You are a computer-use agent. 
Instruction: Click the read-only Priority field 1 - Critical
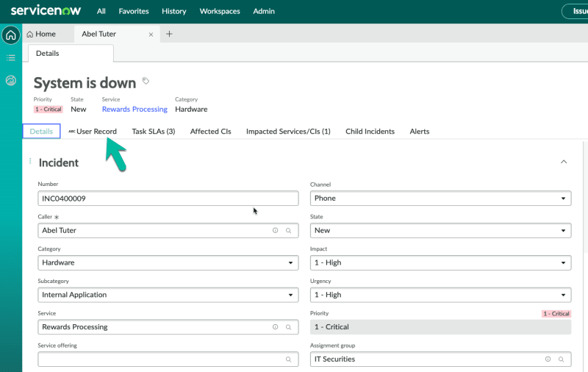coord(440,327)
